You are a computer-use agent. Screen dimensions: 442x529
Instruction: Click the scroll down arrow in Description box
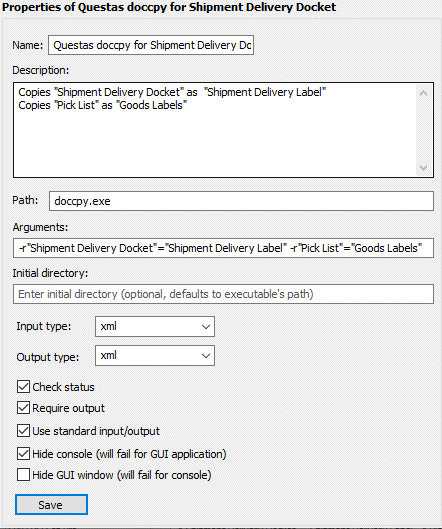(423, 167)
